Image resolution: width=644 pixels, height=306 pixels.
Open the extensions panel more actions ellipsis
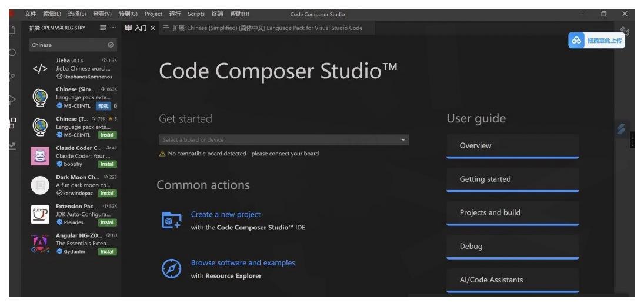(x=114, y=28)
